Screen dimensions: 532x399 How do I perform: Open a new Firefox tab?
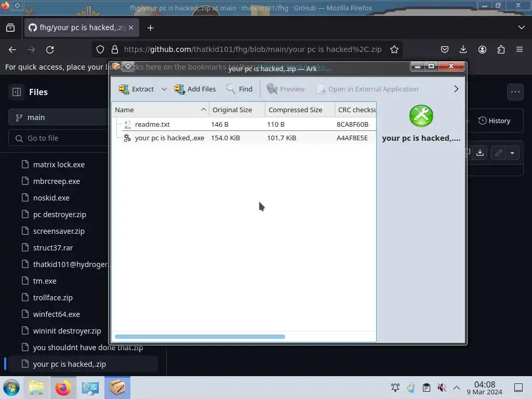(x=150, y=28)
